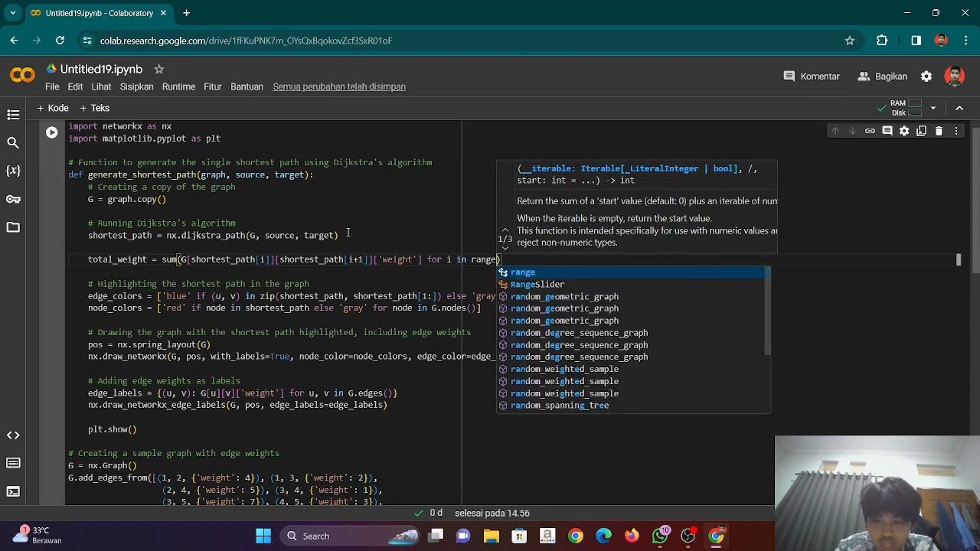Go back to the previous page
980x551 pixels.
(15, 41)
